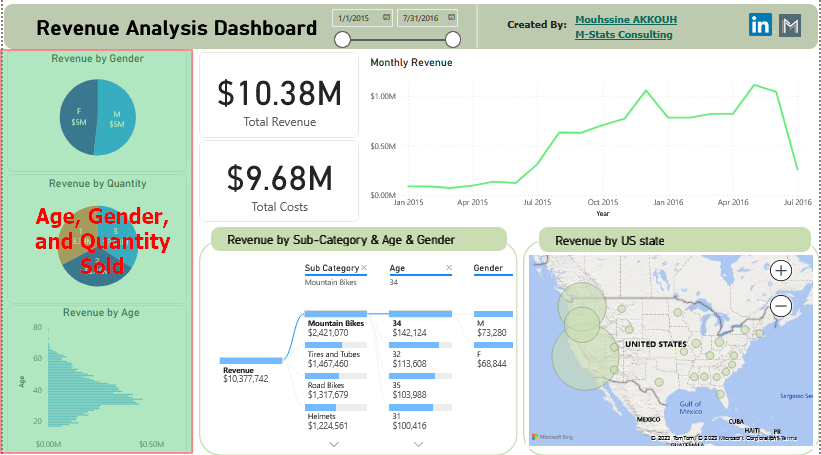Remove the Age level with X

(x=449, y=268)
